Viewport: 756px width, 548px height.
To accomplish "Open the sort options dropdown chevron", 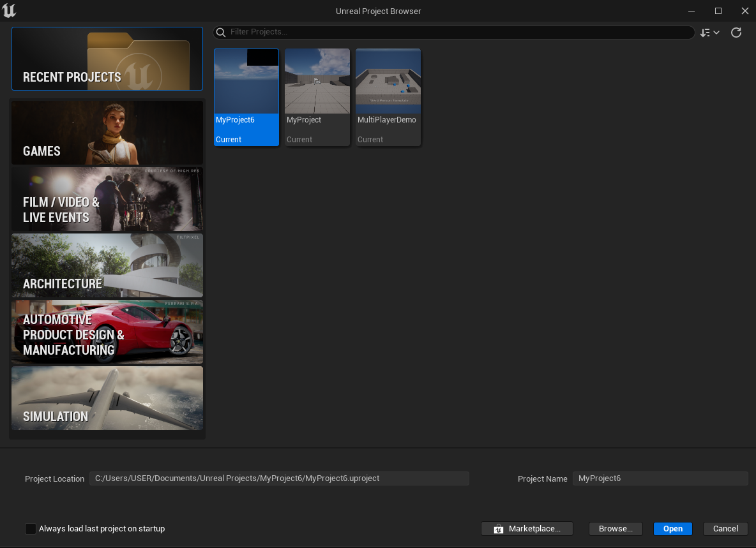I will [x=715, y=32].
